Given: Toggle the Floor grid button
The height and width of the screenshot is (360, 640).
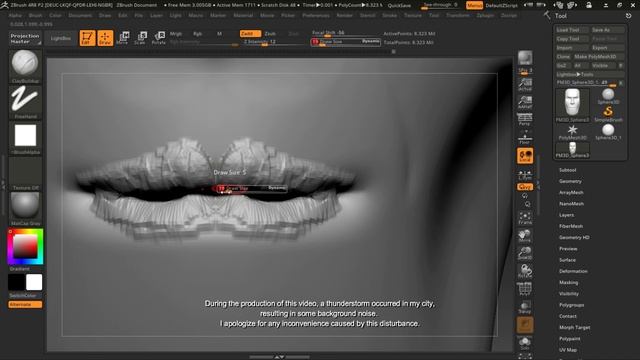Looking at the screenshot, I should 525,138.
